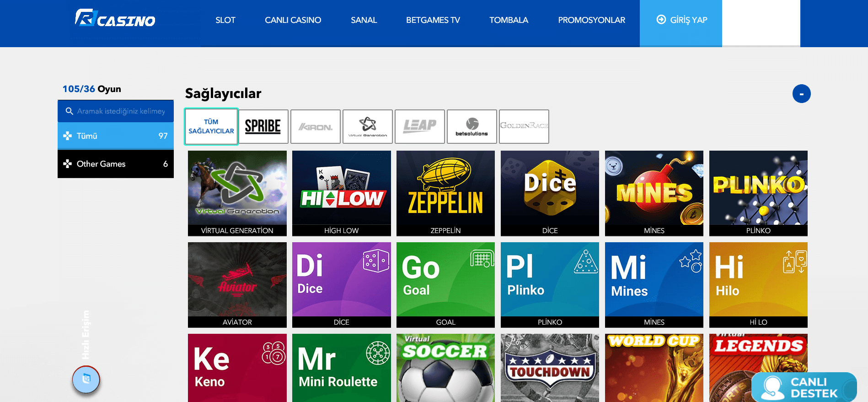Click the Sağlayıcılar heading
This screenshot has width=868, height=402.
(223, 93)
